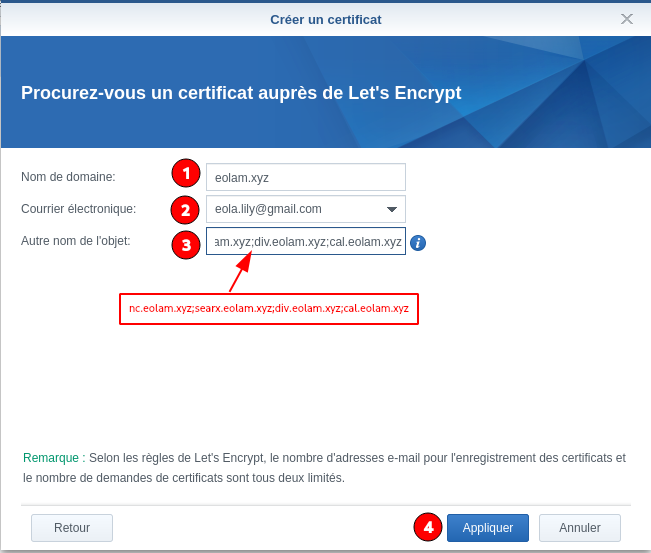Image resolution: width=651 pixels, height=553 pixels.
Task: Click the red number 3 marker
Action: point(186,244)
